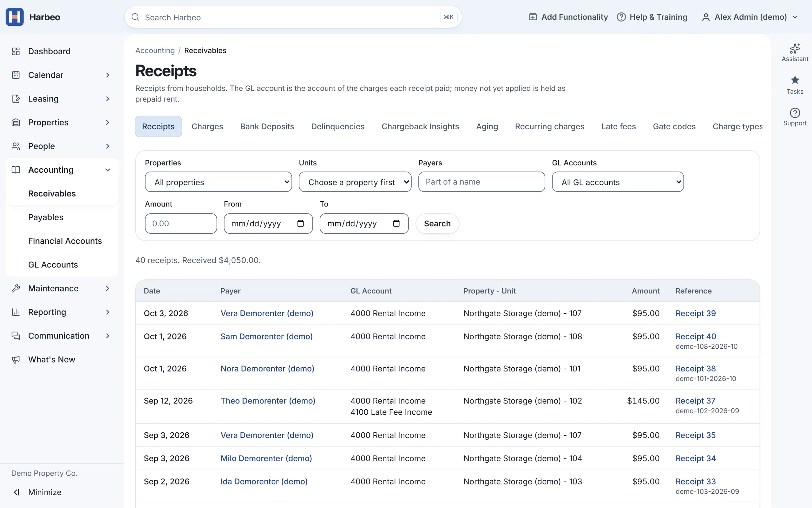Click the What's New megaphone icon
Screen dimensions: 812x508
(16, 359)
